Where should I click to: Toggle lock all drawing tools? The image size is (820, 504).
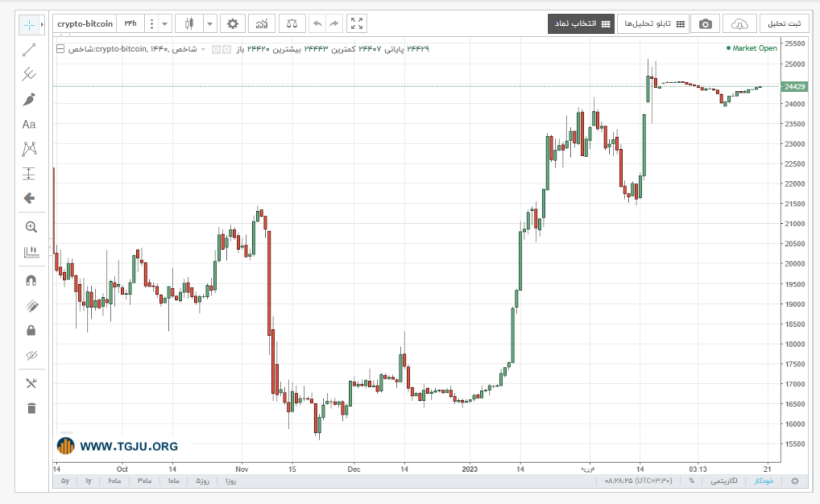pyautogui.click(x=31, y=330)
